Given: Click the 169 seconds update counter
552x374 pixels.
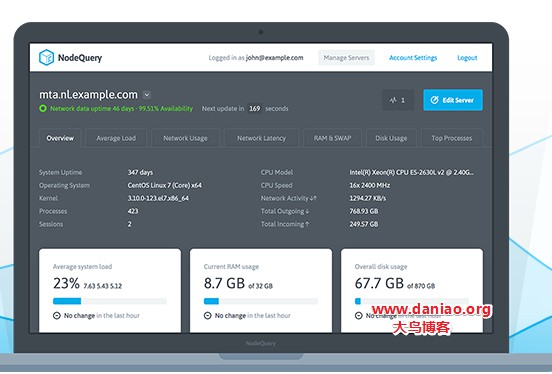Looking at the screenshot, I should (255, 108).
